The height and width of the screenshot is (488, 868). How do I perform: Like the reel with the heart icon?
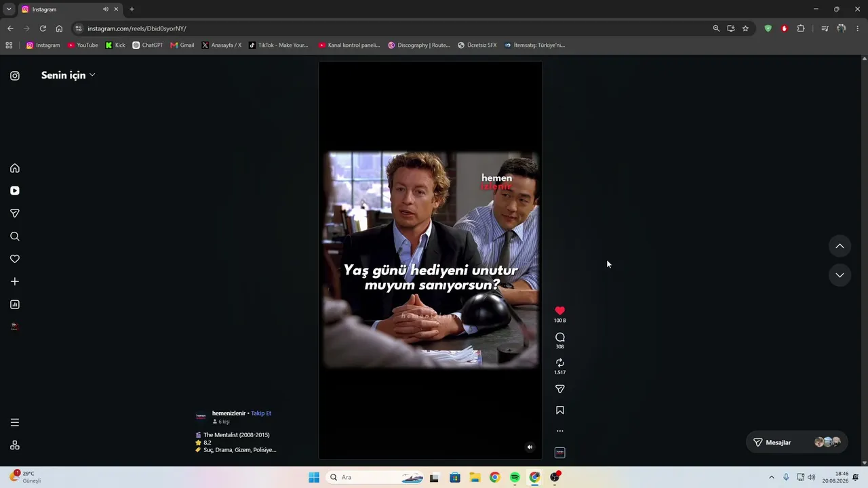[559, 311]
